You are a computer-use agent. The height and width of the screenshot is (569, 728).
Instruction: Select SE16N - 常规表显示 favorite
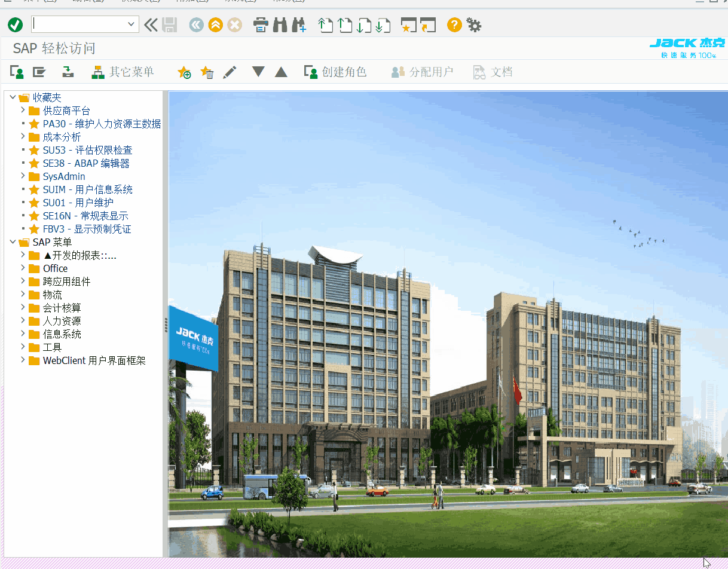pyautogui.click(x=85, y=216)
